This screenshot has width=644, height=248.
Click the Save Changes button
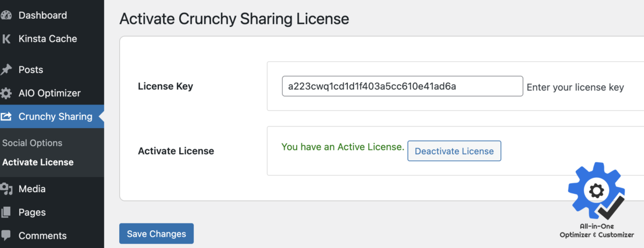click(156, 234)
